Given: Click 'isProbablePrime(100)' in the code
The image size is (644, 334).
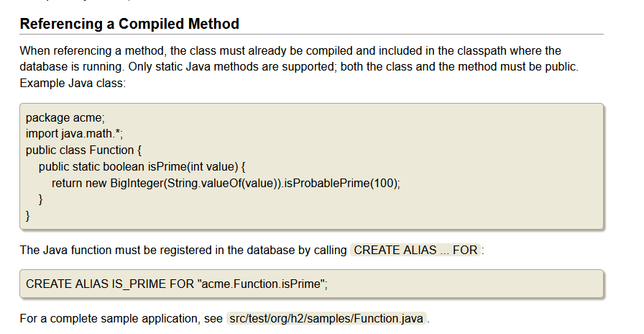Looking at the screenshot, I should (x=340, y=183).
